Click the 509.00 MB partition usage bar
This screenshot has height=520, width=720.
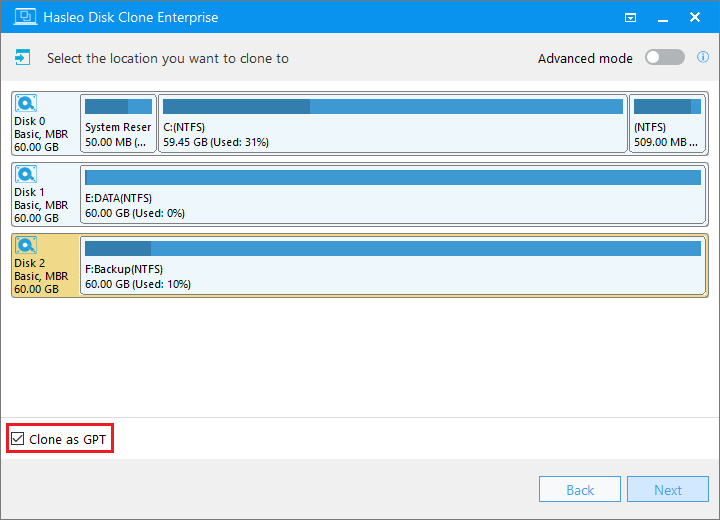667,107
